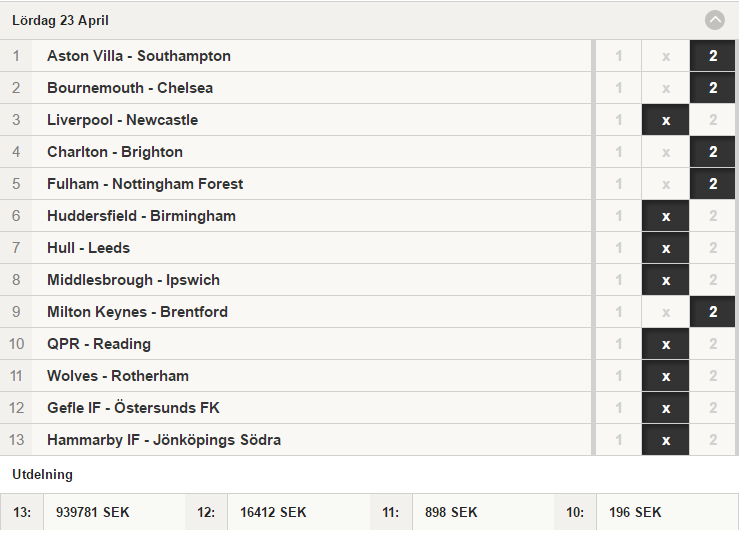Click the Lördag 23 April header
Screen dimensions: 740x537
coord(60,21)
